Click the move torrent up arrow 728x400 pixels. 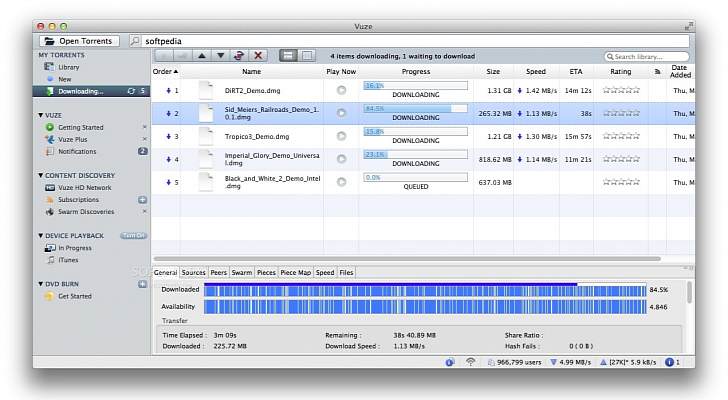[203, 56]
